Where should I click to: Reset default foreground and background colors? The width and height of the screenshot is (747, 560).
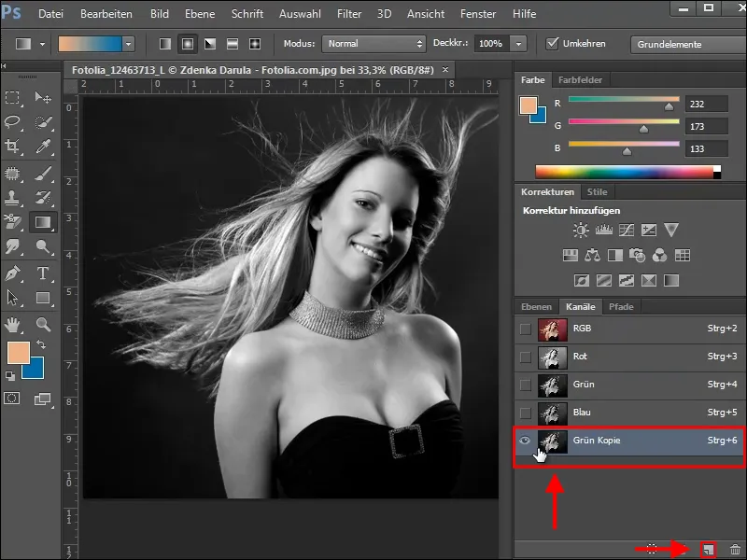pos(9,376)
